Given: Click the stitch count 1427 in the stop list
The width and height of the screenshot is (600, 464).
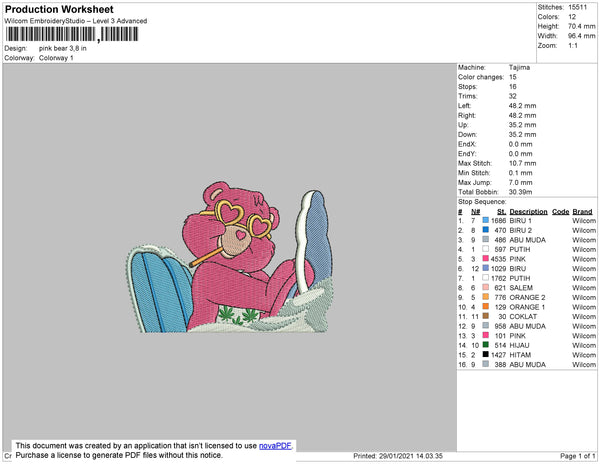Looking at the screenshot, I should pyautogui.click(x=499, y=355).
